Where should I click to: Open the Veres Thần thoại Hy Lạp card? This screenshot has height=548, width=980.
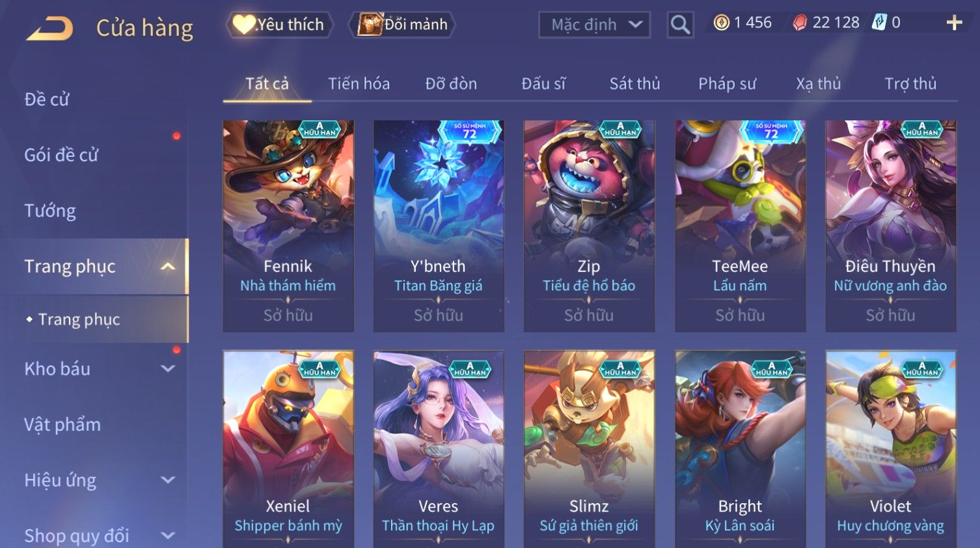coord(439,449)
